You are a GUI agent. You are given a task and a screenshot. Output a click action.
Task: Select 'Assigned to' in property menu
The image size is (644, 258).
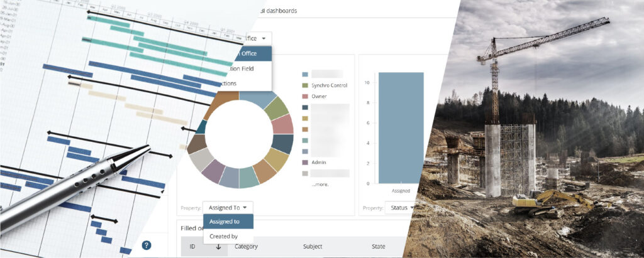click(228, 222)
